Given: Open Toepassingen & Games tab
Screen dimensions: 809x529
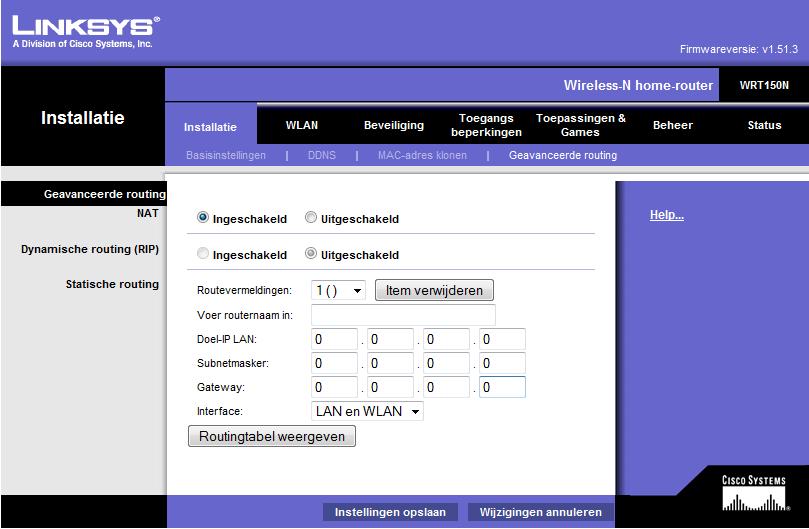Looking at the screenshot, I should [580, 125].
